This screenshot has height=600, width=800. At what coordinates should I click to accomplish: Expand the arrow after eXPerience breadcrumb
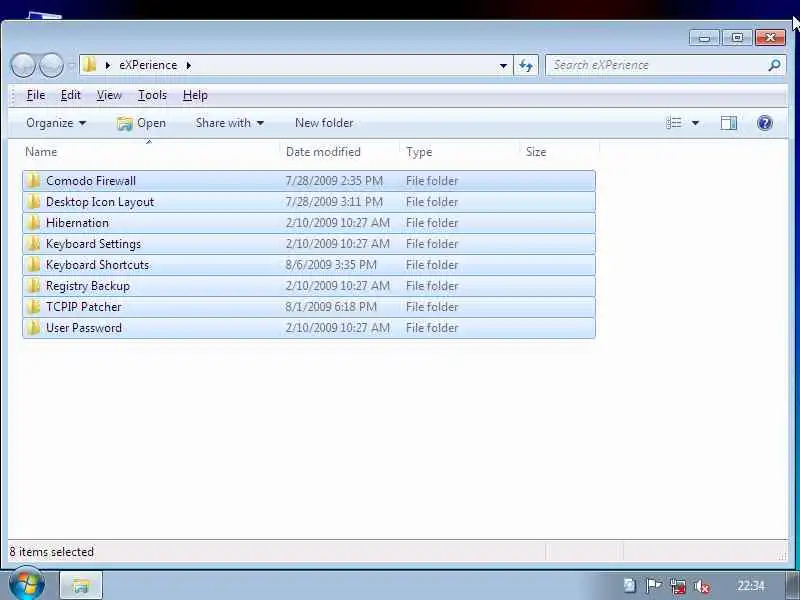189,65
